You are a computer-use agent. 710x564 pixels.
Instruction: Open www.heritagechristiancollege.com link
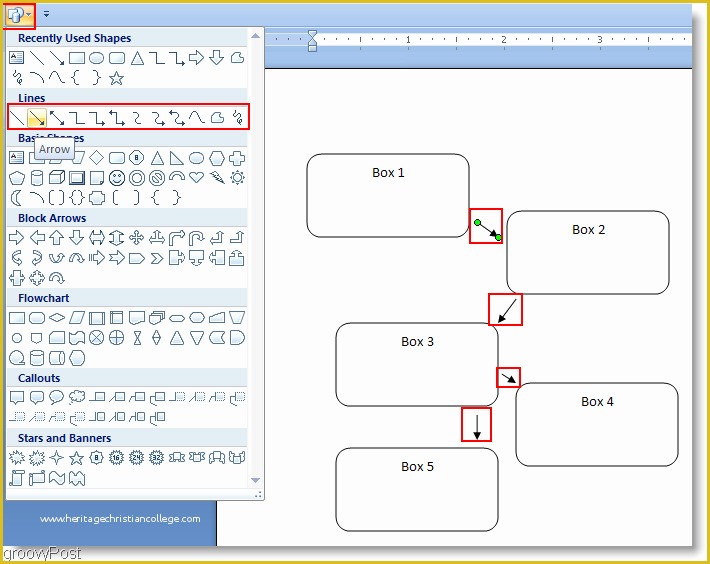click(120, 519)
